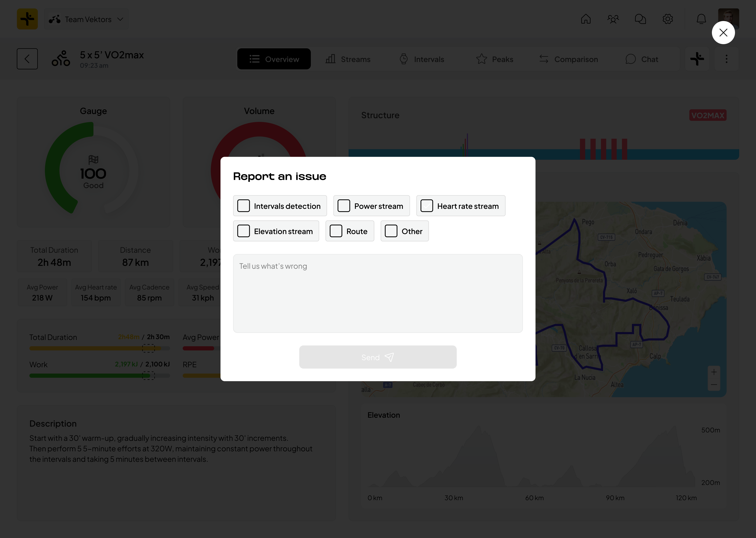The height and width of the screenshot is (538, 756).
Task: Open the Chat tab
Action: tap(642, 59)
